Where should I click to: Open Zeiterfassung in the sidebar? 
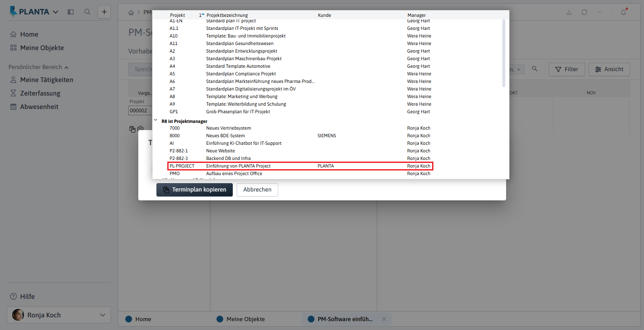40,93
